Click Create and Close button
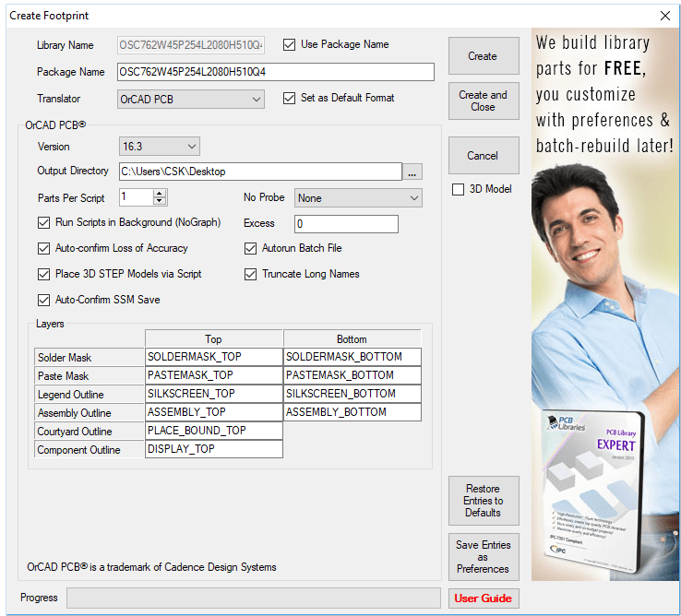The width and height of the screenshot is (681, 616). (484, 101)
